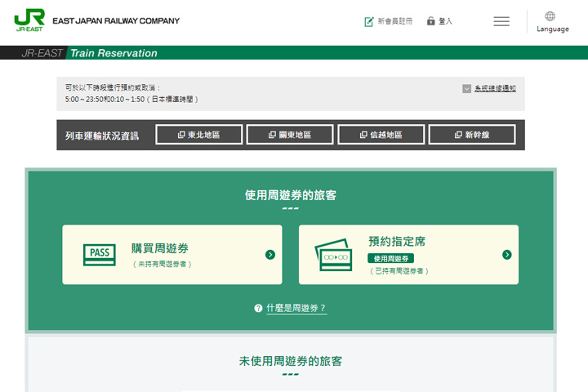Click EAST JAPAN RAILWAY COMPANY text
Screen dimensions: 588x392
tap(116, 21)
